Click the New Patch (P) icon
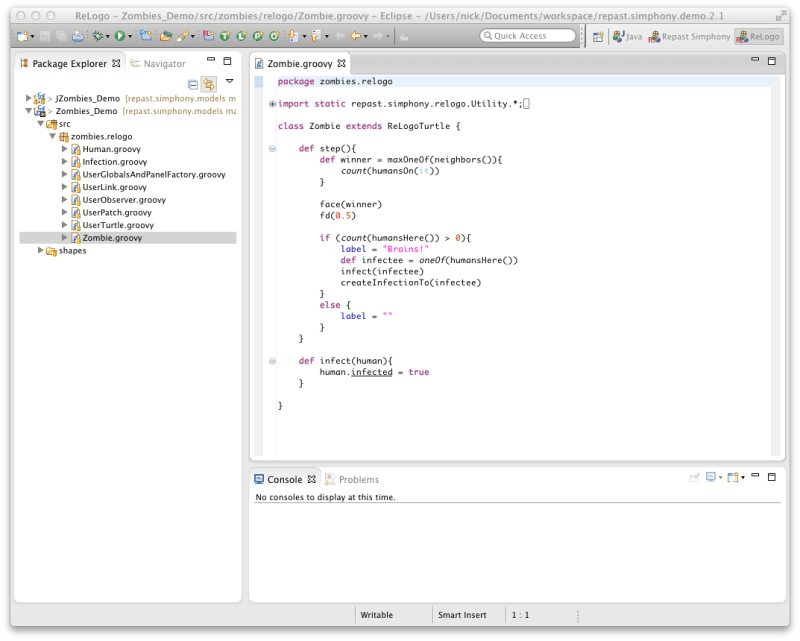This screenshot has width=800, height=641. [x=258, y=36]
